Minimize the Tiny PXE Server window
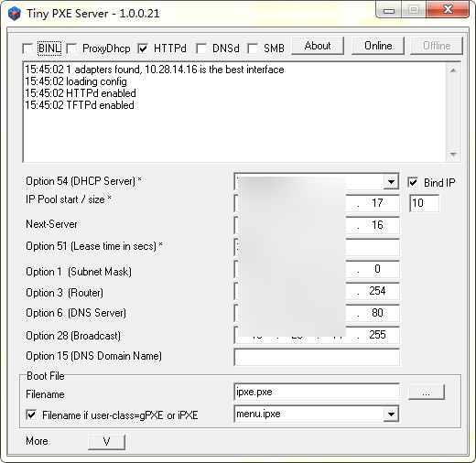This screenshot has width=476, height=463. coord(389,11)
